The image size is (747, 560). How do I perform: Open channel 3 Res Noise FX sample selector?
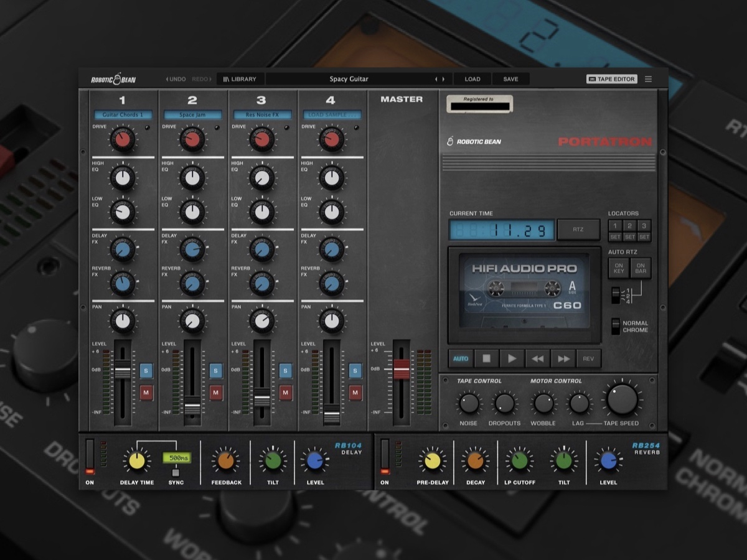pyautogui.click(x=263, y=115)
